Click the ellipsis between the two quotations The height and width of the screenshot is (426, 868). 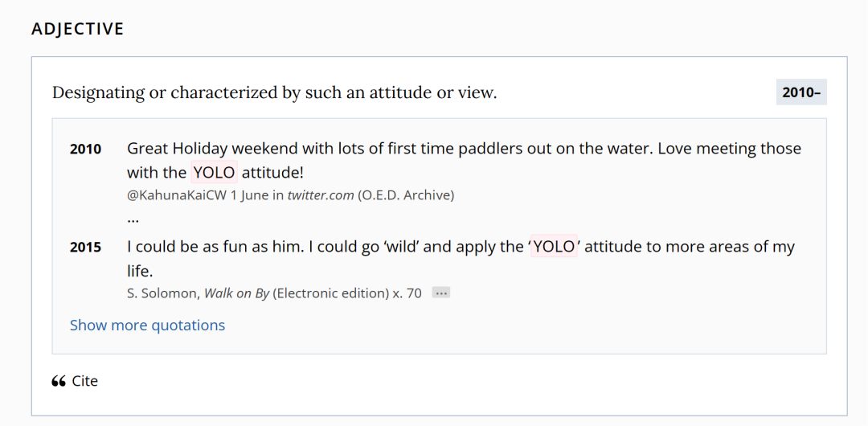tap(133, 218)
